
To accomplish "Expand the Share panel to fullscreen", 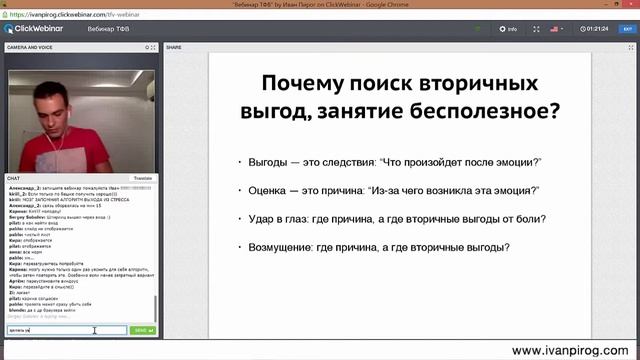I will pyautogui.click(x=631, y=47).
